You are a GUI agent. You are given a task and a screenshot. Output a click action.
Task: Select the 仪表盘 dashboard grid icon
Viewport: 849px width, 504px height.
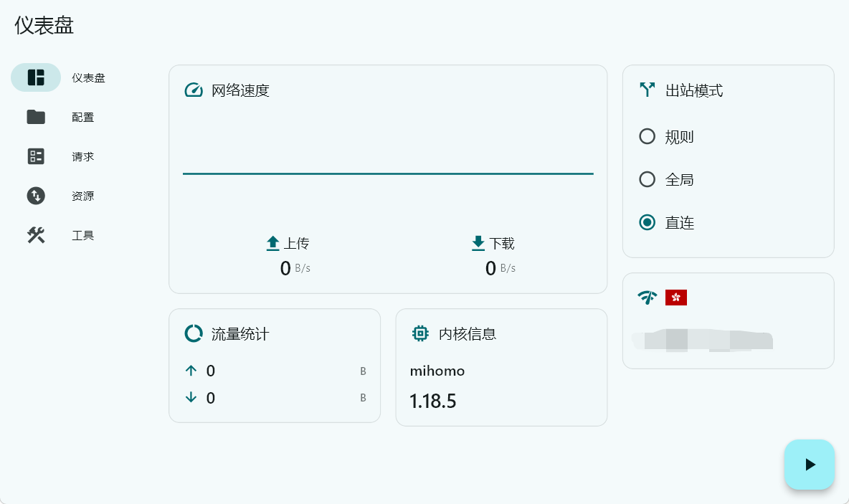[36, 77]
